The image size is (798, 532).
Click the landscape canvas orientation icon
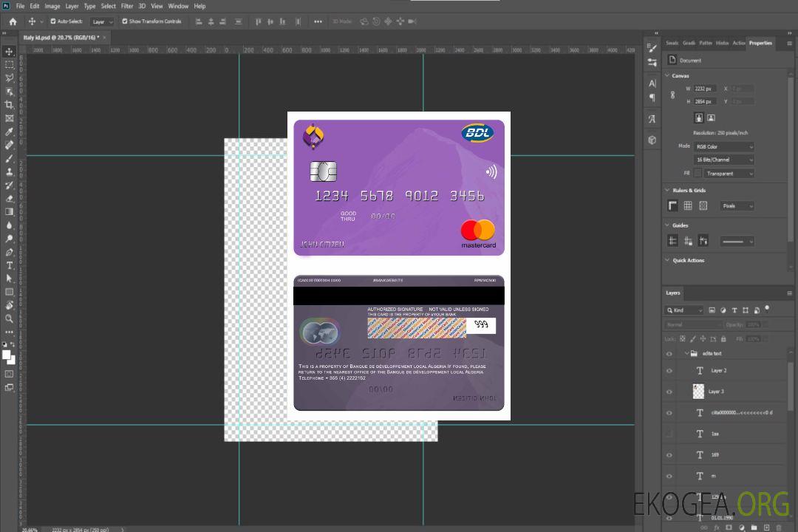711,118
